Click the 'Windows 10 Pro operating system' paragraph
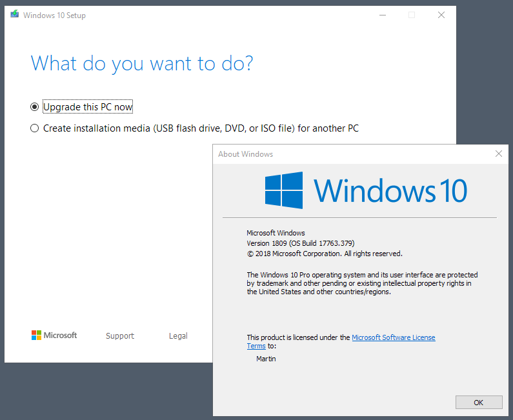Screen dimensions: 513x420 (x=362, y=283)
